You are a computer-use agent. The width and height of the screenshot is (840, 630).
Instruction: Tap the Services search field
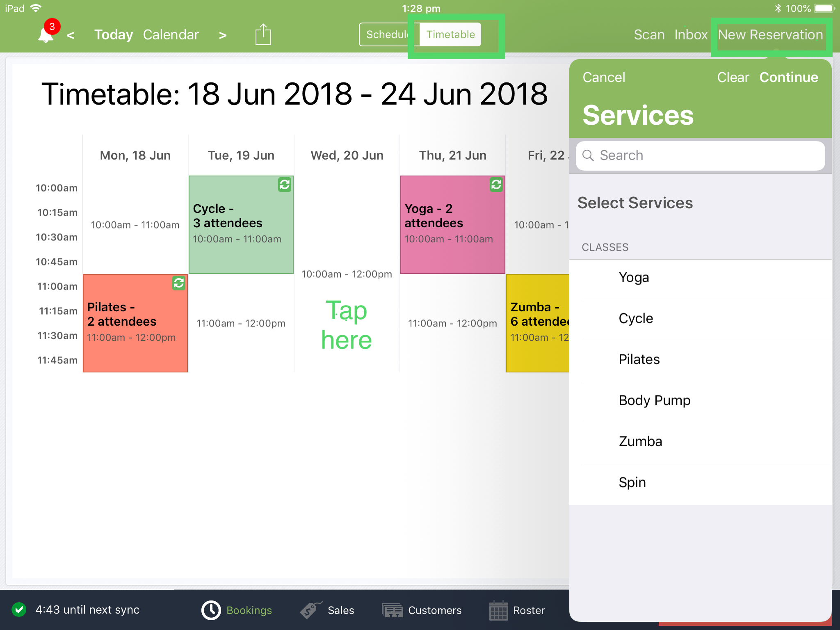click(x=697, y=155)
